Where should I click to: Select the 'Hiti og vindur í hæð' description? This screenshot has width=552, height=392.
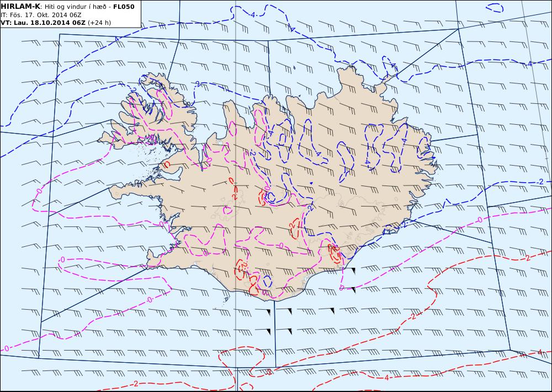(76, 7)
